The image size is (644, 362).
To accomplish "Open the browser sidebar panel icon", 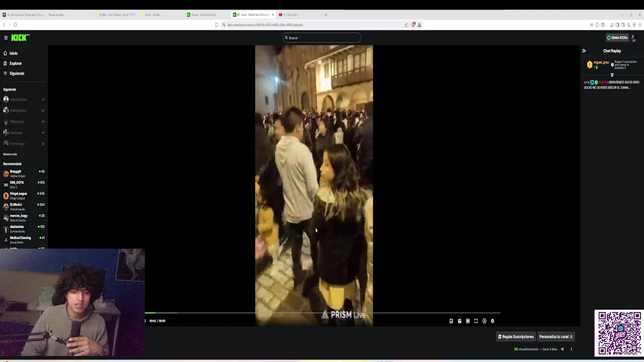I will pyautogui.click(x=617, y=25).
